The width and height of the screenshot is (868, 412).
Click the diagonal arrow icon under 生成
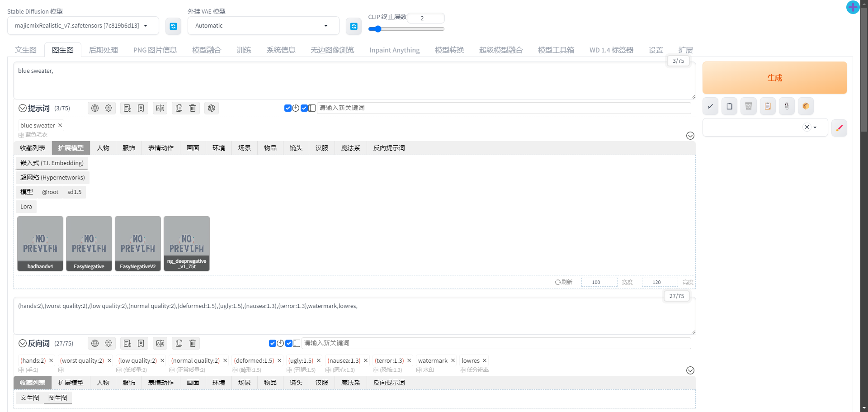(710, 106)
